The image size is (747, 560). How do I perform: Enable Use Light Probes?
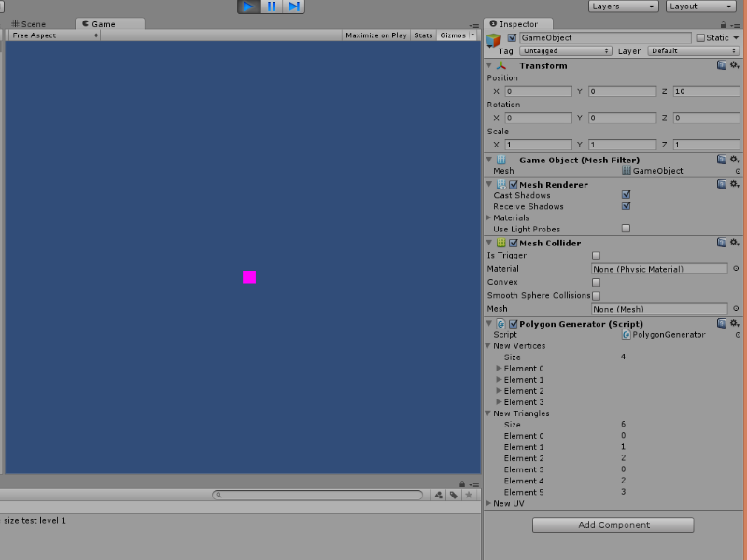pyautogui.click(x=626, y=229)
